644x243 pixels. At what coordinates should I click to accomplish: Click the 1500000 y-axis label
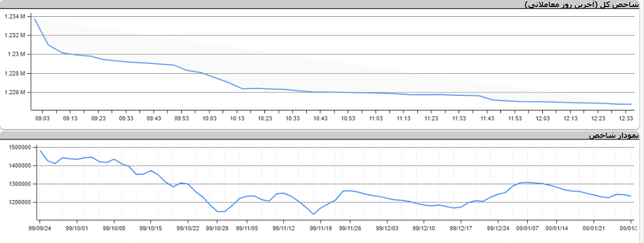point(18,148)
